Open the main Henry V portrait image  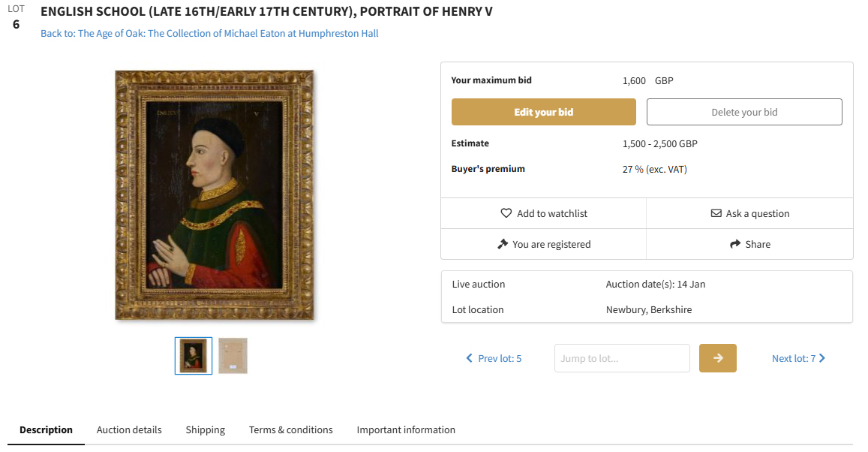point(215,195)
